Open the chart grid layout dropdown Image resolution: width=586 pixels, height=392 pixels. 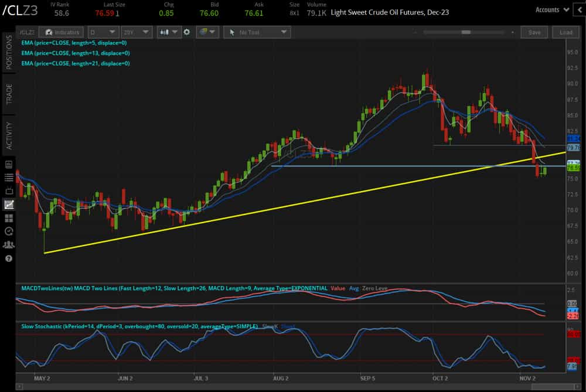tap(207, 32)
